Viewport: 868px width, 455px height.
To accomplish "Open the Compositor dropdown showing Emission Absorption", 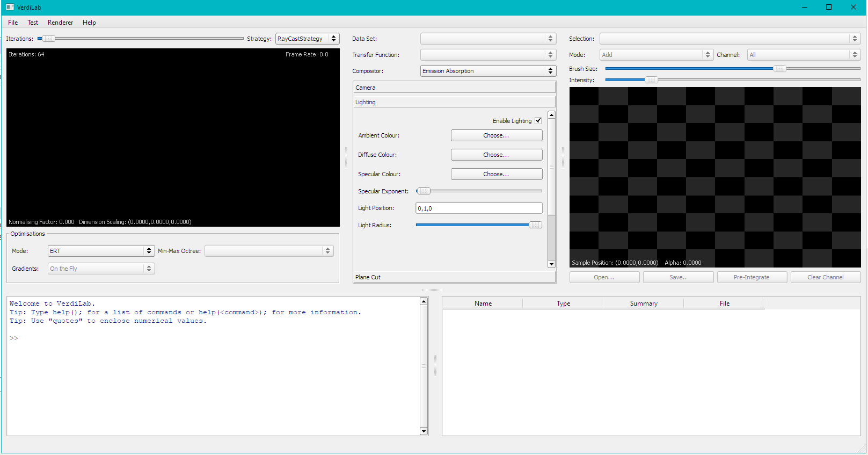I will click(488, 71).
